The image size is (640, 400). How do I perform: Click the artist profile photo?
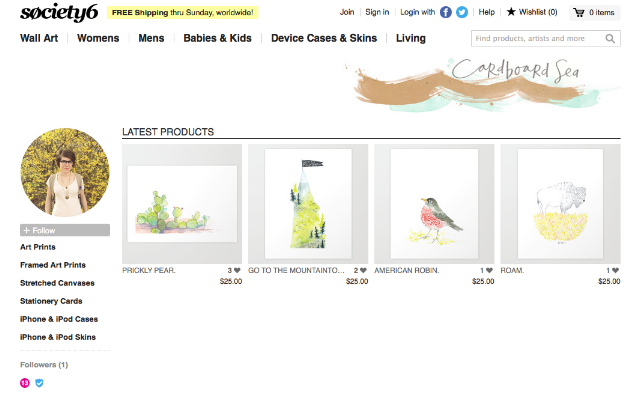pos(65,172)
